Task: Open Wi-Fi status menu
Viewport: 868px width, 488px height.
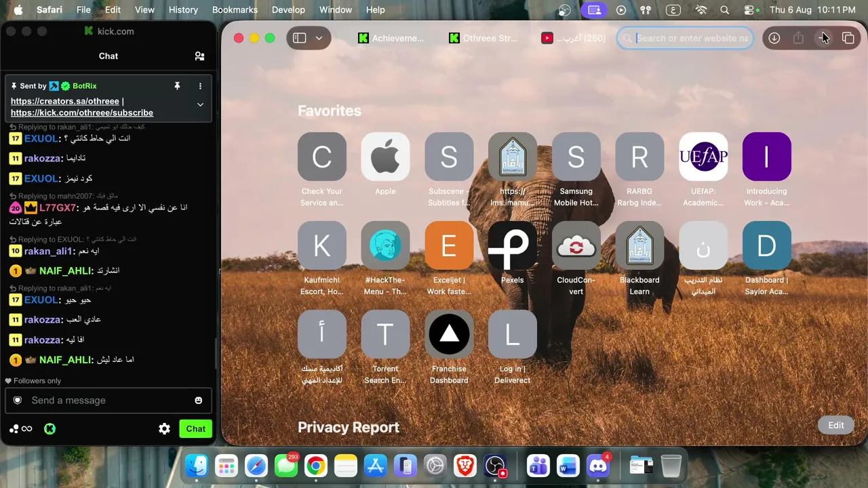Action: click(701, 10)
